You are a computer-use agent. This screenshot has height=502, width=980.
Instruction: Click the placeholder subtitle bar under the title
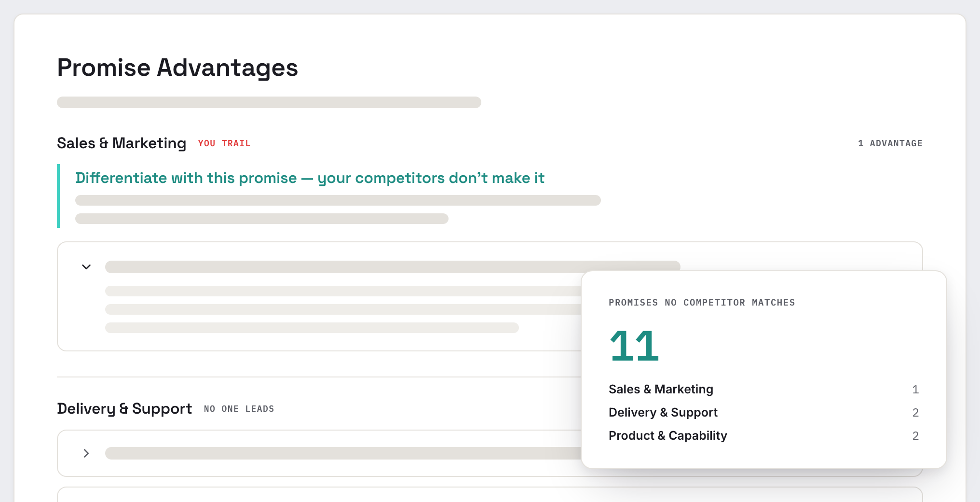269,102
